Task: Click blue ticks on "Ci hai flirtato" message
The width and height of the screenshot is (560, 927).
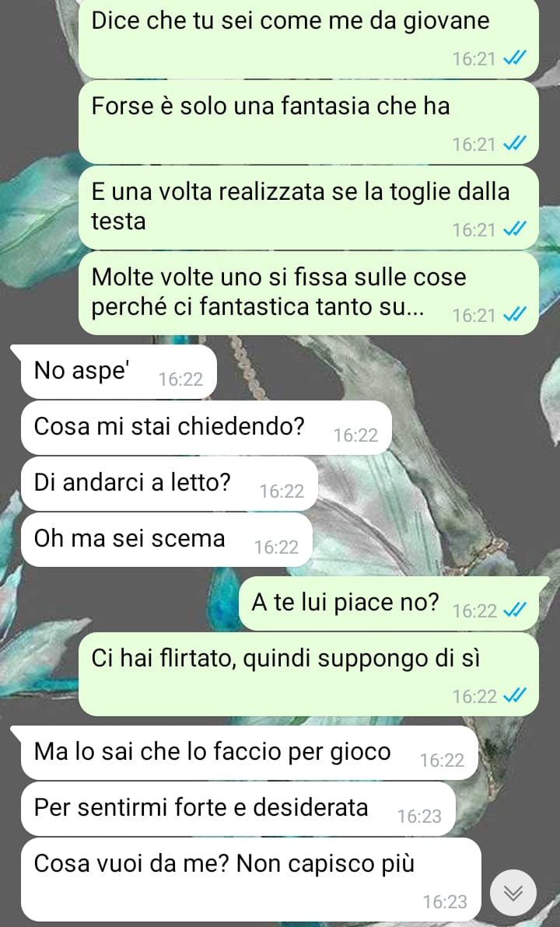Action: click(514, 696)
